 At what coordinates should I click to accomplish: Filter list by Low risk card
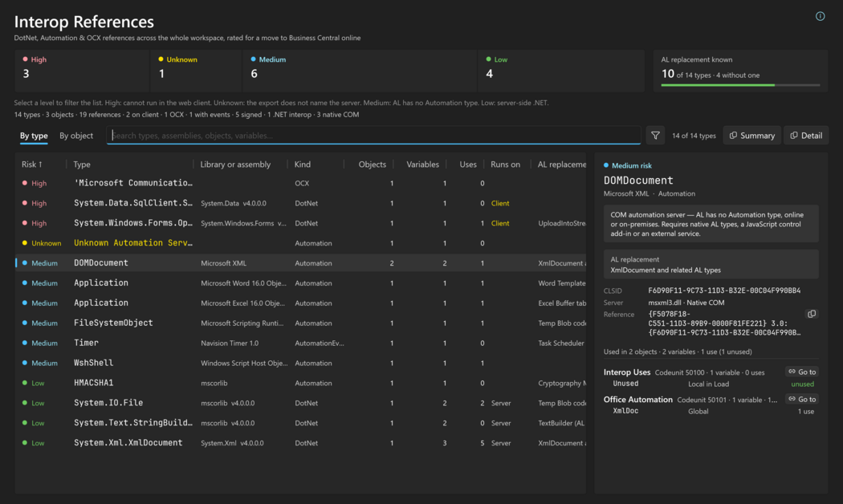pyautogui.click(x=561, y=71)
